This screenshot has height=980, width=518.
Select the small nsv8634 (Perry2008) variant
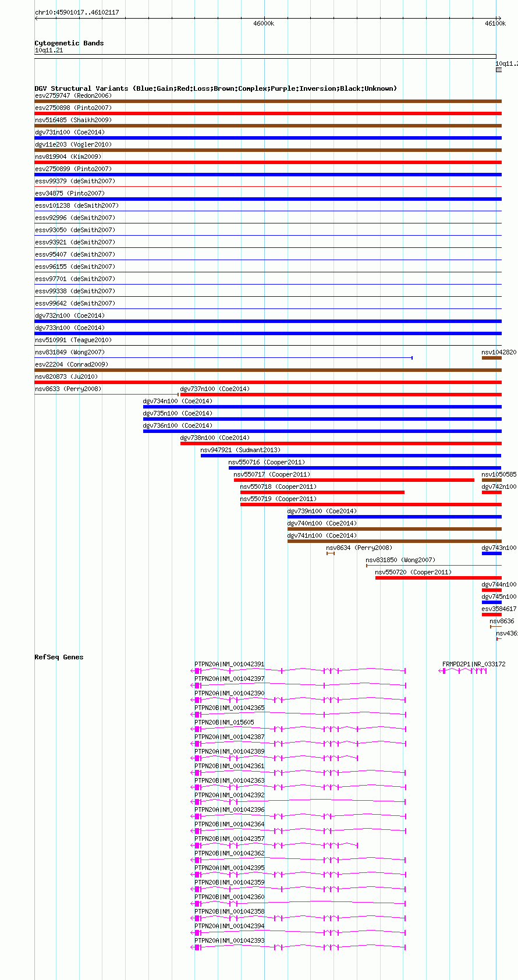click(x=331, y=553)
